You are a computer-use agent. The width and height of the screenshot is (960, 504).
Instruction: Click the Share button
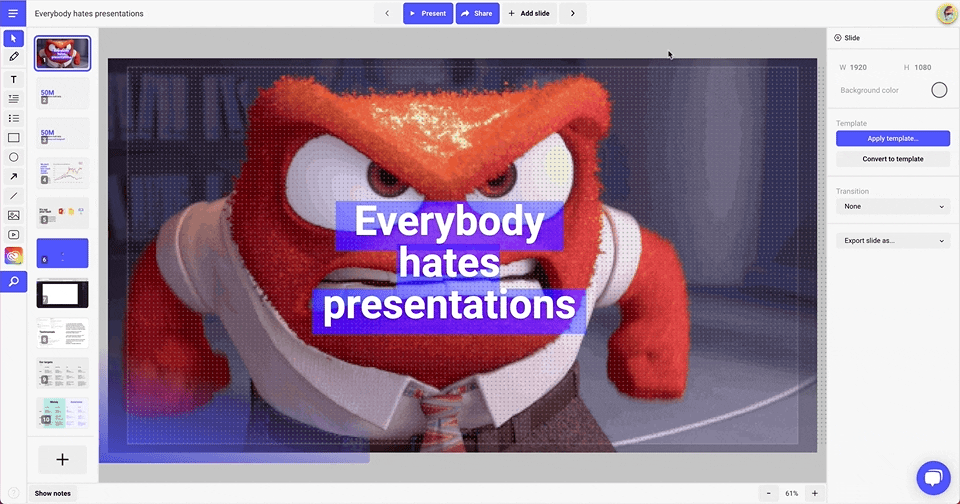tap(477, 13)
